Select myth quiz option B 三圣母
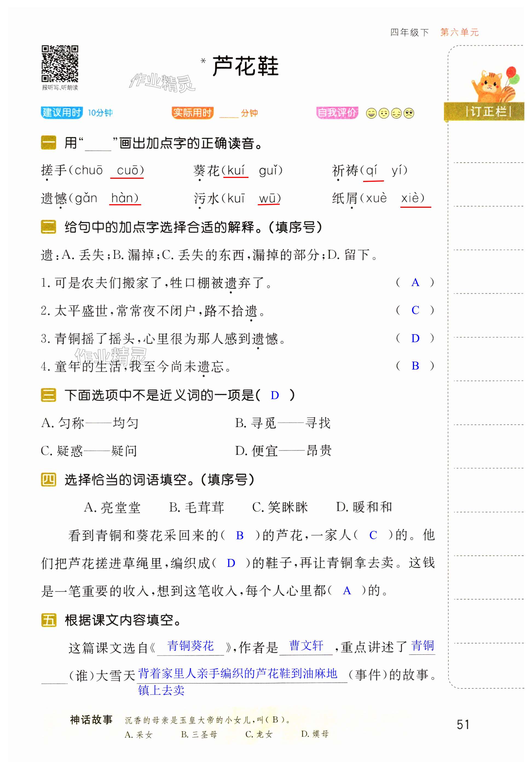532x770 pixels. coord(199,734)
